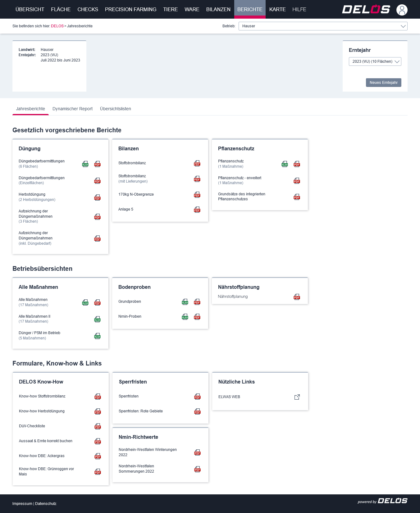
Task: Follow the DELOS breadcrumb link
Action: click(x=57, y=26)
